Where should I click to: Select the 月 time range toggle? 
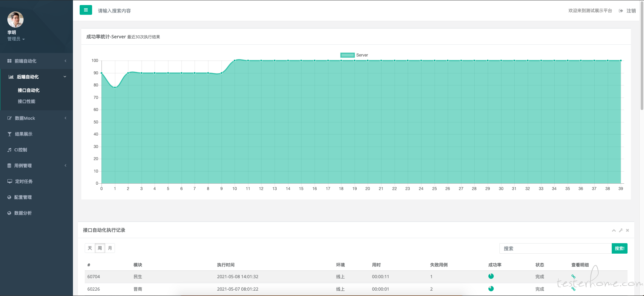point(110,248)
